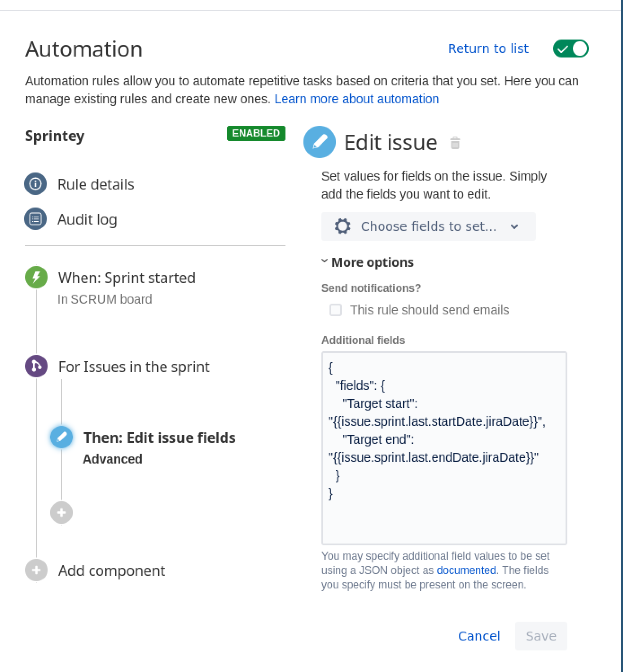Open Learn more about automation link
Screen dimensions: 623x672
[356, 99]
